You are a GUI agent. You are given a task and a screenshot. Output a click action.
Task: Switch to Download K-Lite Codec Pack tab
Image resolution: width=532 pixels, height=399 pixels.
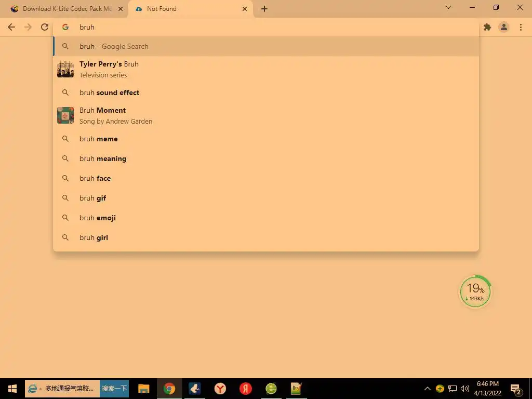[x=64, y=9]
